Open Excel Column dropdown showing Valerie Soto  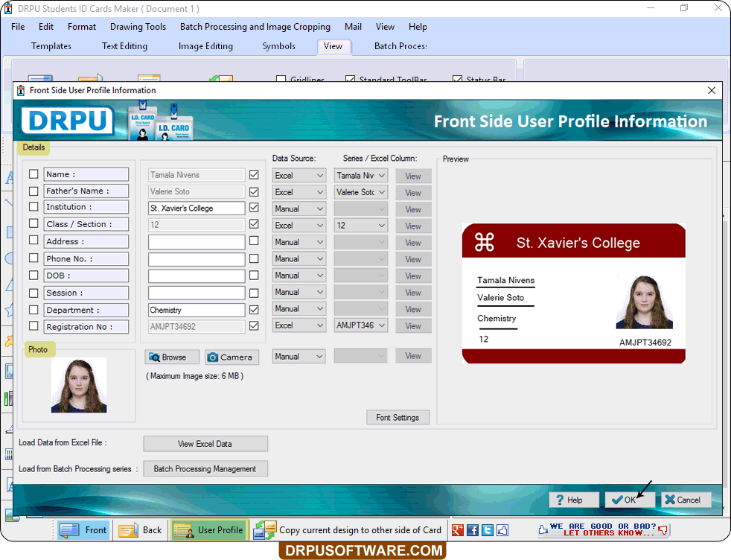click(x=361, y=192)
